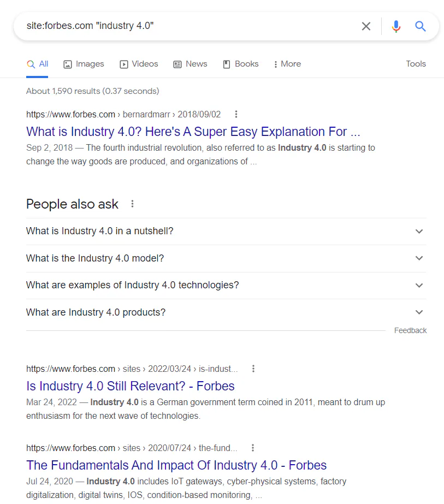
Task: Open the More search categories menu
Action: (287, 64)
